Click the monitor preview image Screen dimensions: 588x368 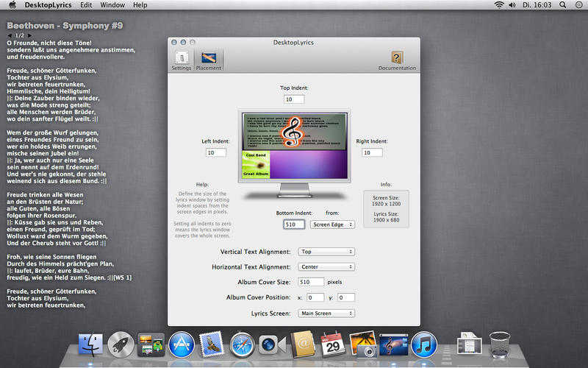[295, 152]
